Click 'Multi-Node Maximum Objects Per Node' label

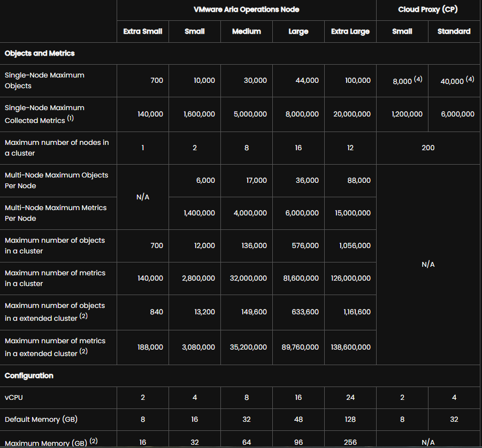coord(56,180)
